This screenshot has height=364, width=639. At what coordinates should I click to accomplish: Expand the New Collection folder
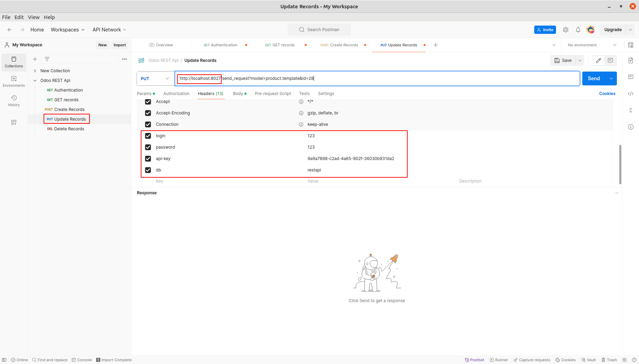click(35, 71)
